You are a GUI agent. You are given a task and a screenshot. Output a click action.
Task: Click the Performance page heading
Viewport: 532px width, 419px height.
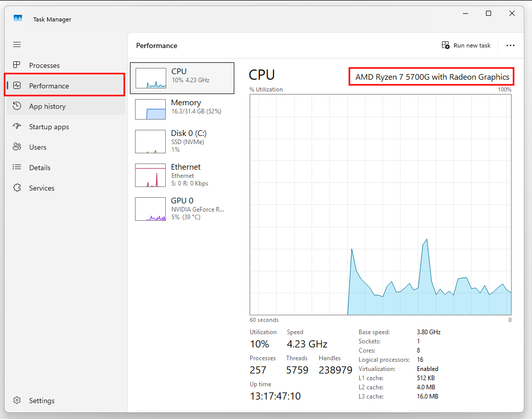(x=157, y=45)
